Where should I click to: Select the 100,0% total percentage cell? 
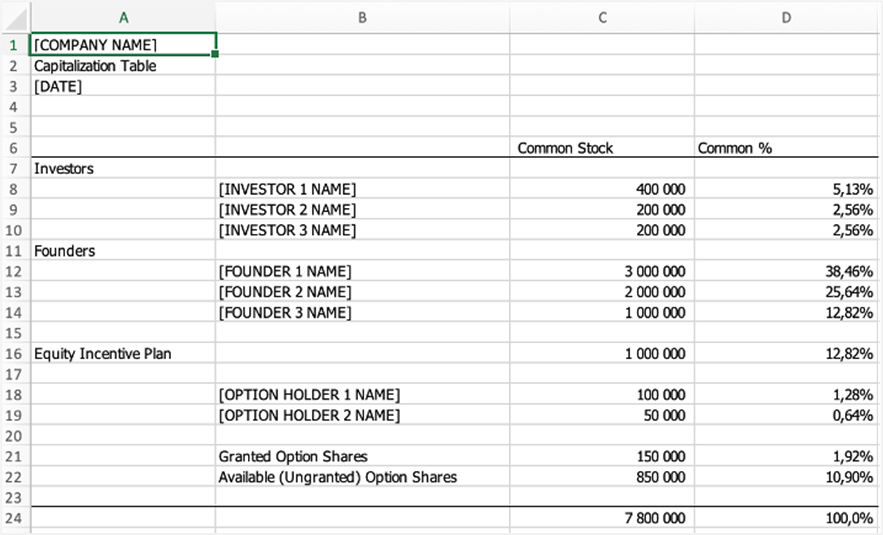coord(787,519)
